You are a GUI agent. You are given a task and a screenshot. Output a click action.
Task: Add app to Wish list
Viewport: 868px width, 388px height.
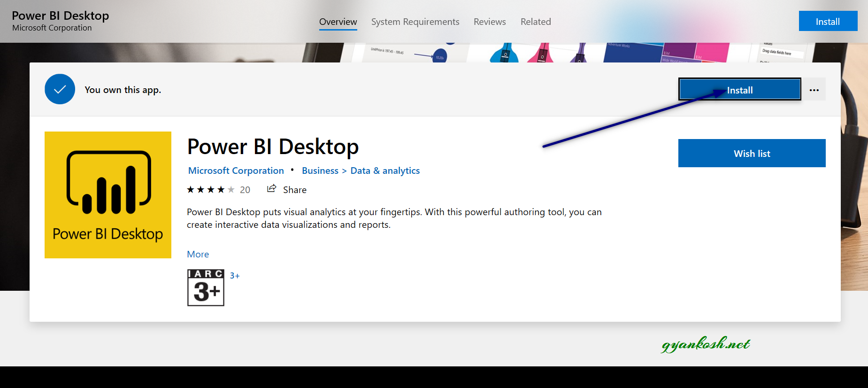[752, 153]
